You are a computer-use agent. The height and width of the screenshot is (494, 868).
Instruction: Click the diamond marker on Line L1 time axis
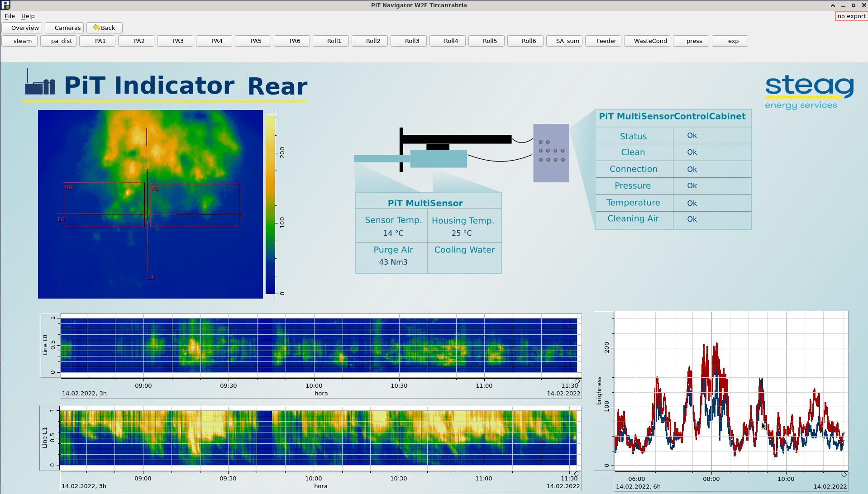pos(577,474)
